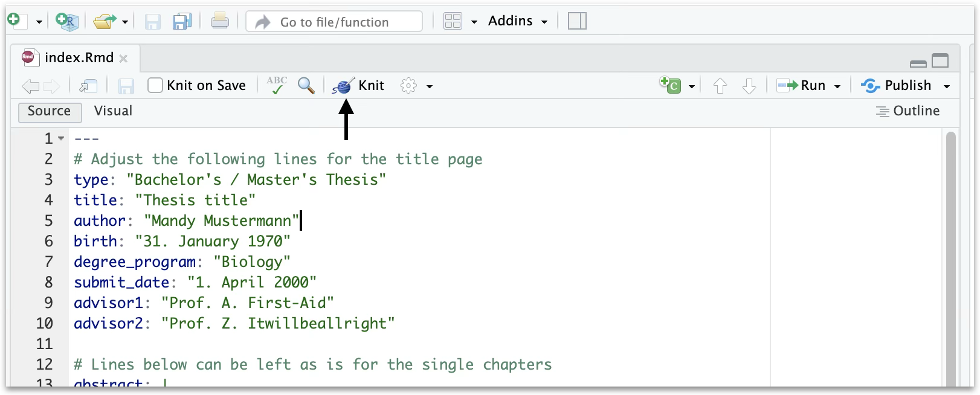Go forward to next source location
The width and height of the screenshot is (980, 395).
[51, 86]
